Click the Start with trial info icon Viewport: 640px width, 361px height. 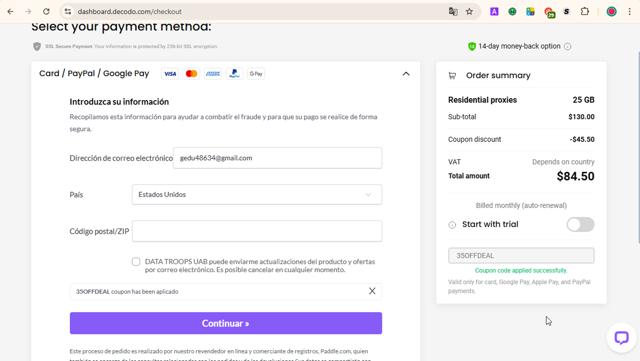[452, 225]
